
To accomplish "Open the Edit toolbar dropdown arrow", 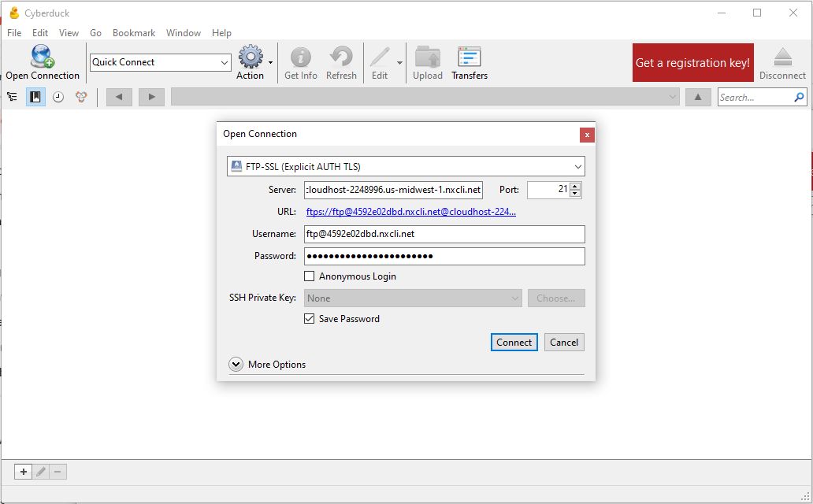I will (x=399, y=63).
